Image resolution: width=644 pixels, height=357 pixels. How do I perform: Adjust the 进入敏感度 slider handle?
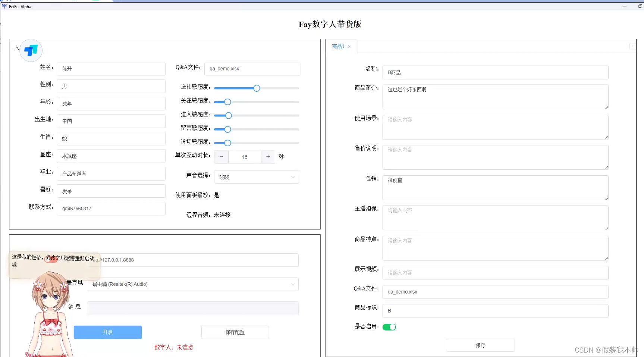[229, 116]
